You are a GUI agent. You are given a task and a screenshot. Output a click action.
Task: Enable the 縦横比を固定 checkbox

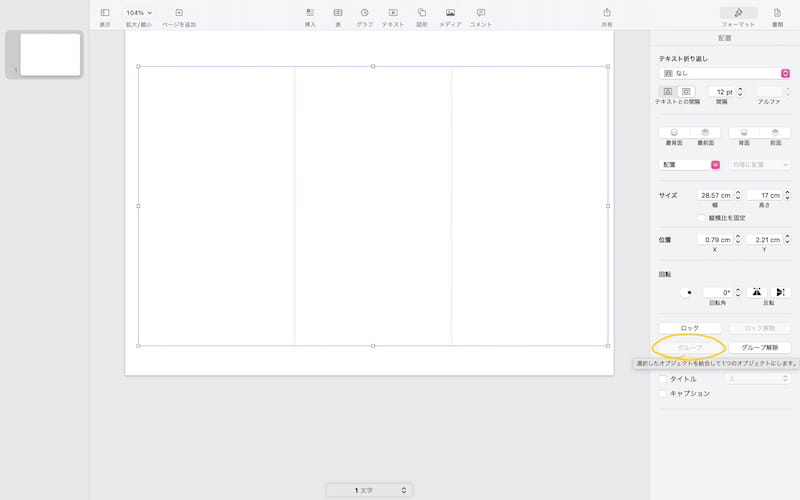coord(700,217)
